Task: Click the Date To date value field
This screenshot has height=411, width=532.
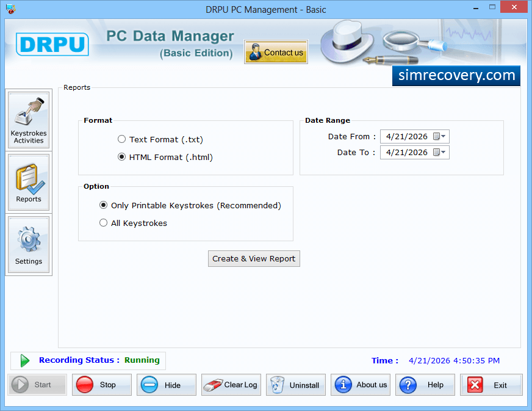Action: (406, 153)
